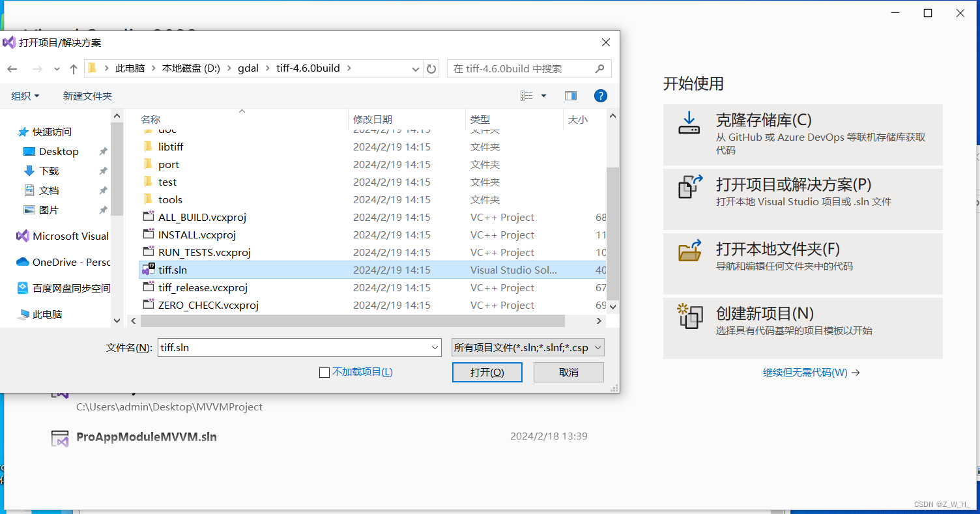The image size is (980, 514).
Task: Select the tiff.sln solution file icon
Action: (148, 269)
